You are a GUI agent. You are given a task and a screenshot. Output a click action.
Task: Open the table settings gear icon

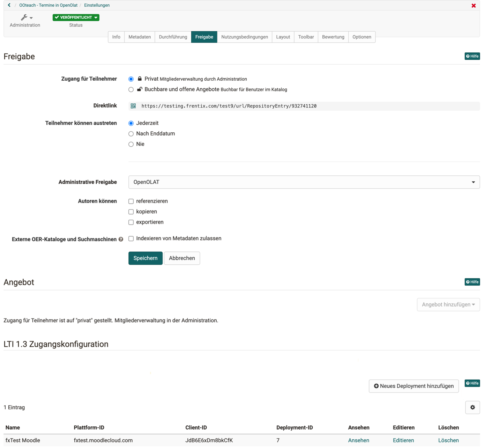tap(472, 407)
